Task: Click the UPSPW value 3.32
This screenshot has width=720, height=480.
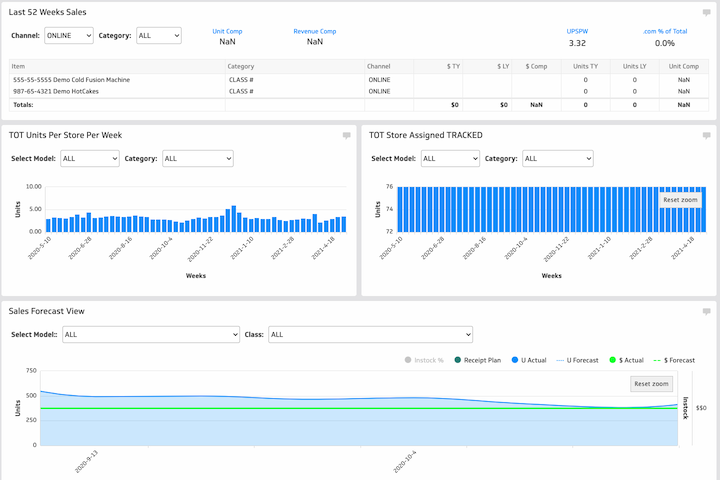Action: [x=577, y=43]
